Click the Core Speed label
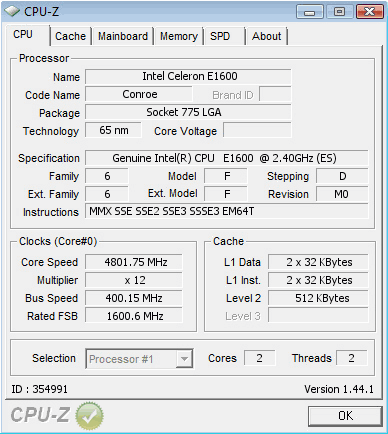The width and height of the screenshot is (388, 434). 49,262
